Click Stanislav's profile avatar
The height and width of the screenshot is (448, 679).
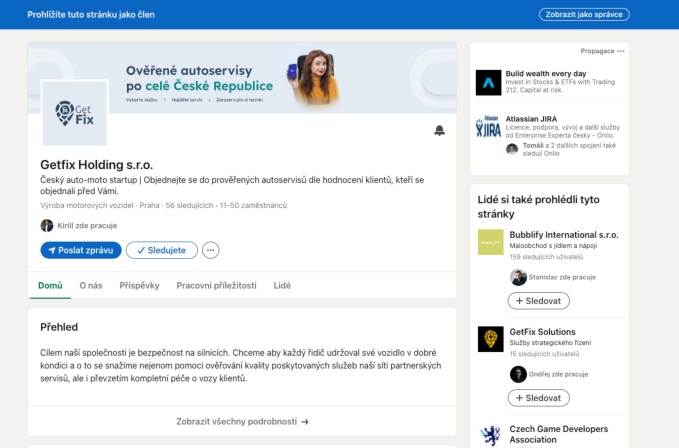coord(518,277)
